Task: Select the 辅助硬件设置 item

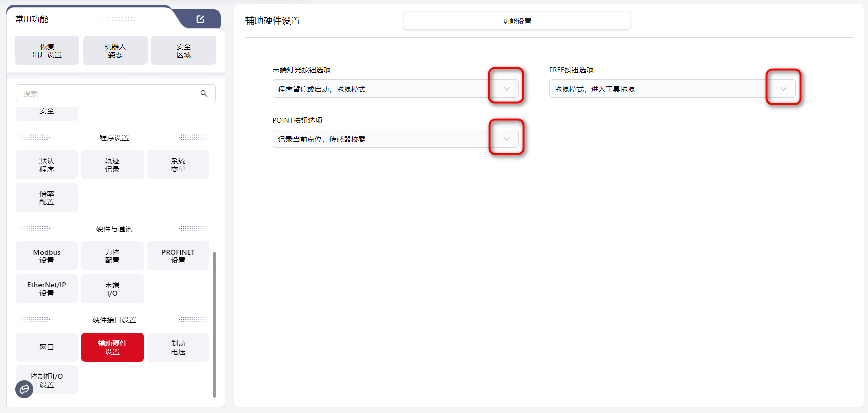Action: pos(112,347)
